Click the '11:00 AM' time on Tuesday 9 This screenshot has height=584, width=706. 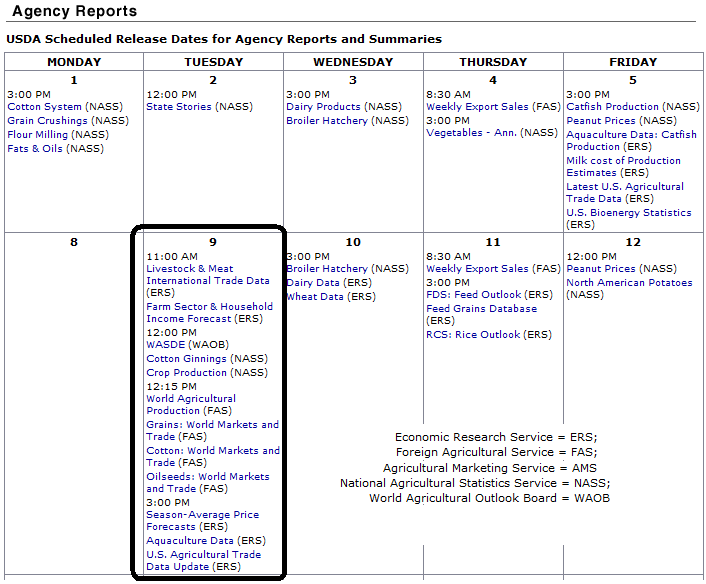[x=172, y=257]
